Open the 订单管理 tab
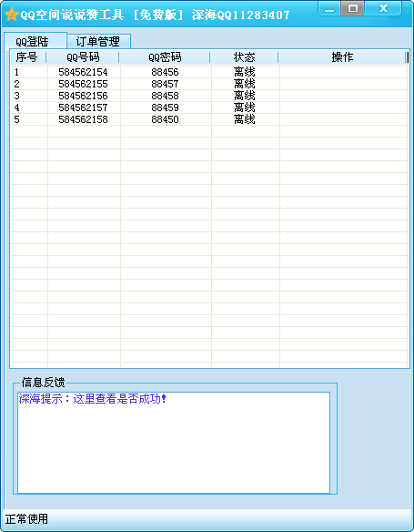 pyautogui.click(x=98, y=42)
